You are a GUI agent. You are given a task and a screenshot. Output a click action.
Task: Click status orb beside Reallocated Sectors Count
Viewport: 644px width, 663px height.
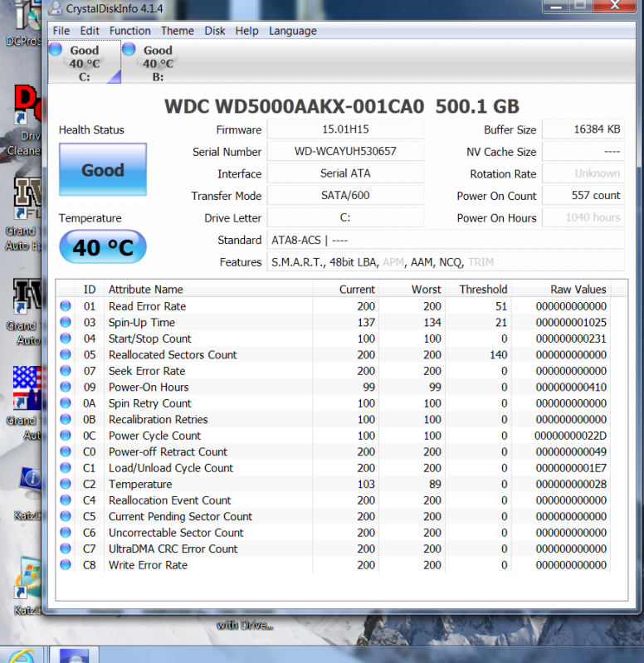(66, 355)
